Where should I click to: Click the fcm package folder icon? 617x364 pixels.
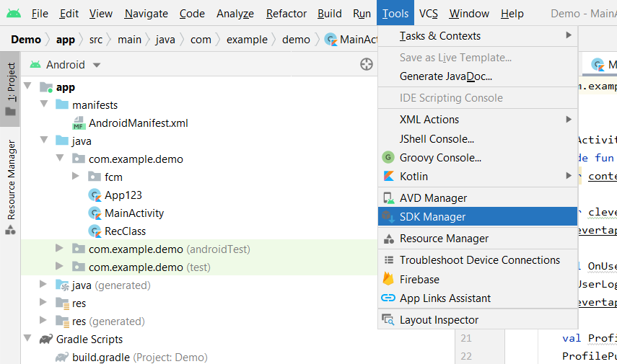coord(95,177)
